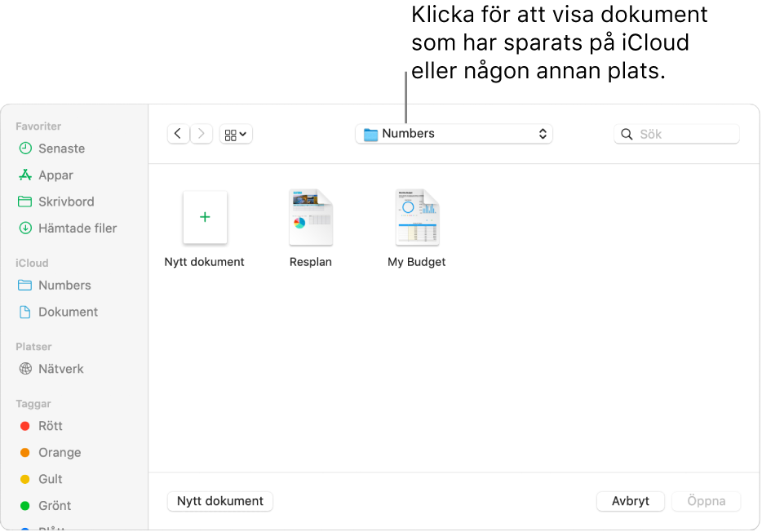Click the yellow Gult tag dot
Viewport: 762px width, 532px height.
coord(24,480)
